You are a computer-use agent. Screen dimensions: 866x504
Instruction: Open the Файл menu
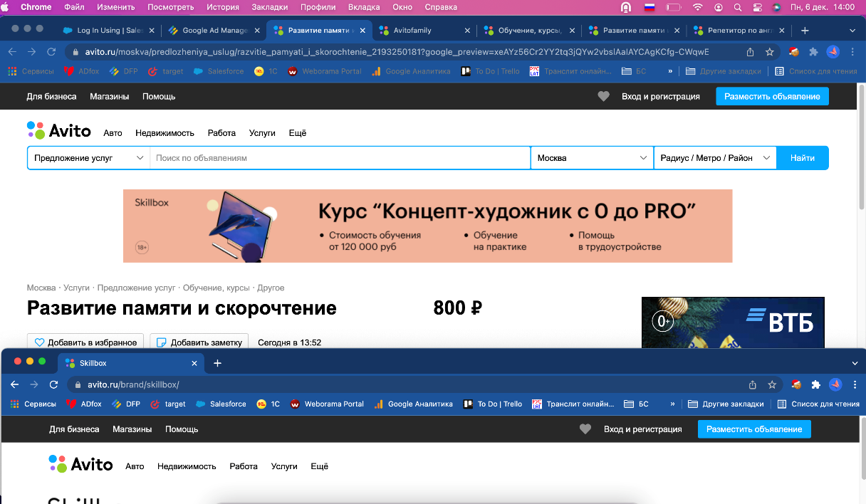(74, 7)
